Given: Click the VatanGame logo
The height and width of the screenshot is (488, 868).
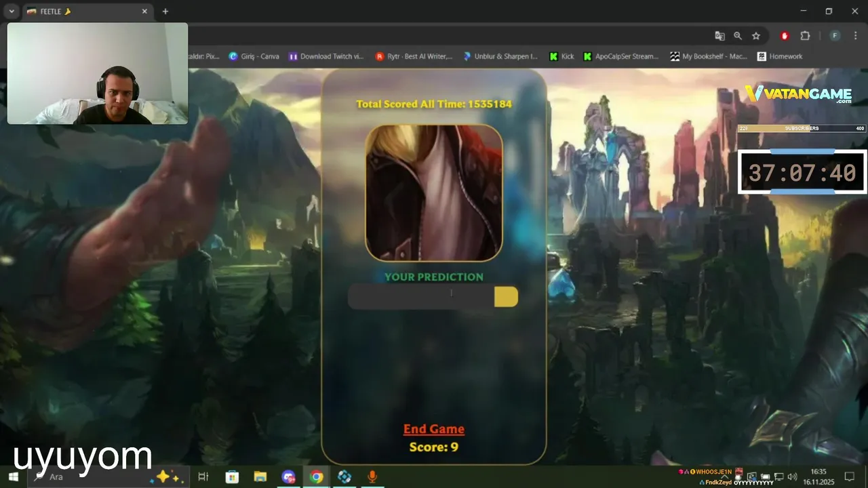Looking at the screenshot, I should click(798, 94).
